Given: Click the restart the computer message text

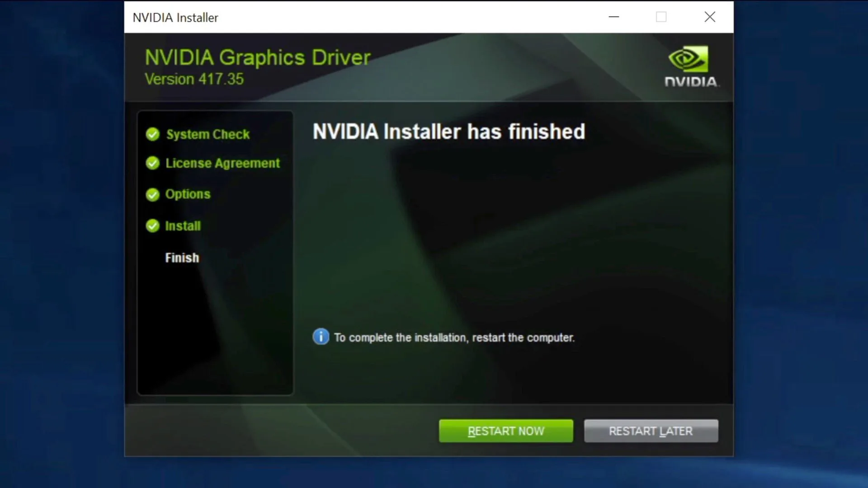Looking at the screenshot, I should click(454, 338).
